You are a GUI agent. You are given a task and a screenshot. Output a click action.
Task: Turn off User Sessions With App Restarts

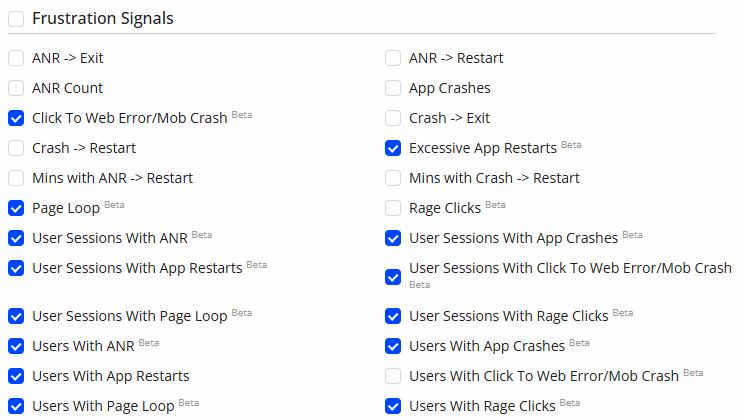[x=16, y=268]
